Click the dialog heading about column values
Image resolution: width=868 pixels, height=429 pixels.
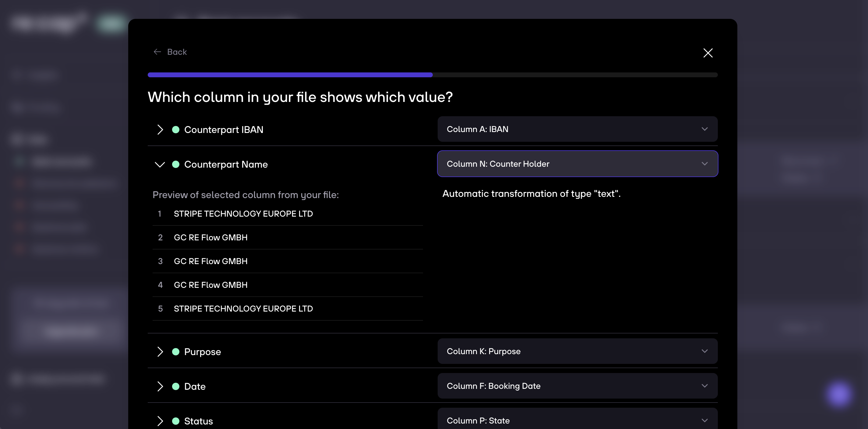tap(300, 97)
